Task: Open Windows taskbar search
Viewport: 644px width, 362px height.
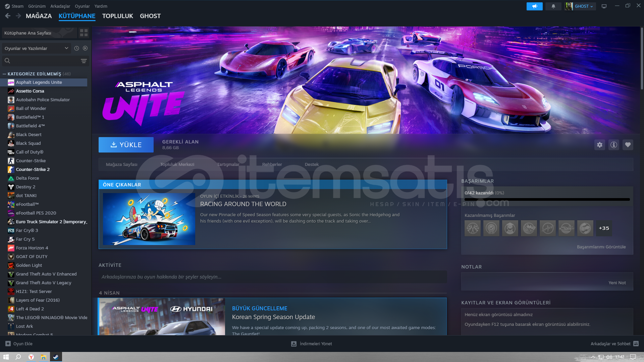Action: 18,357
